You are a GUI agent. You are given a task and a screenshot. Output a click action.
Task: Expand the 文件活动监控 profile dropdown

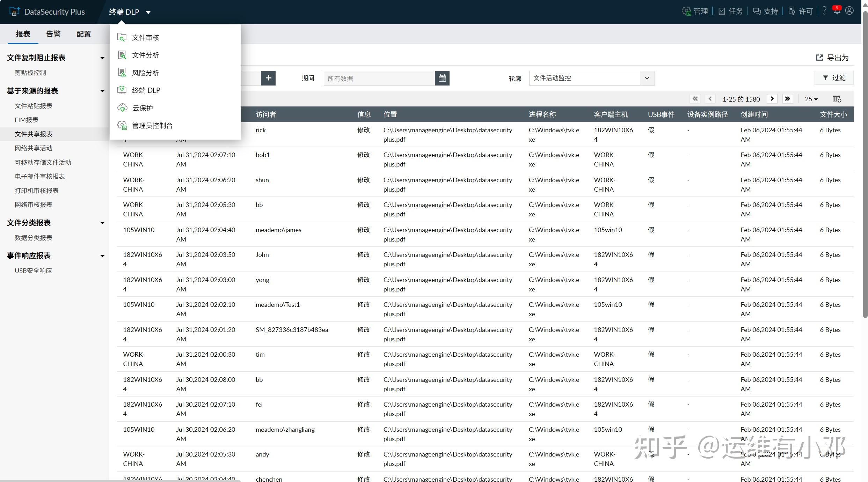pos(647,78)
